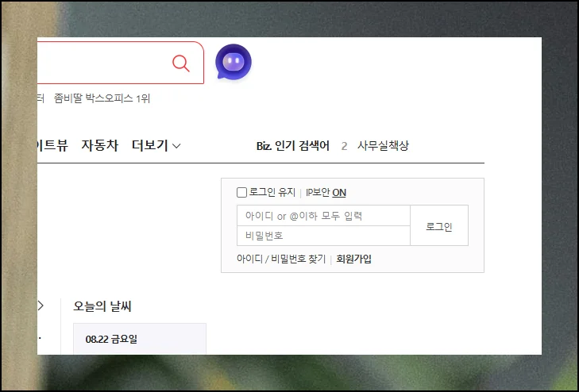Click the 회원가입 link

coord(353,259)
